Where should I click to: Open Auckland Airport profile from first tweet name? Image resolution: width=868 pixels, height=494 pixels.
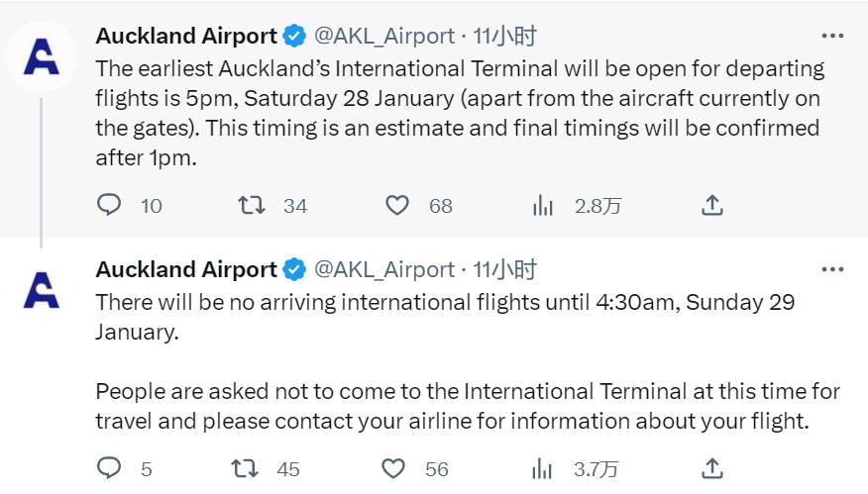point(186,37)
